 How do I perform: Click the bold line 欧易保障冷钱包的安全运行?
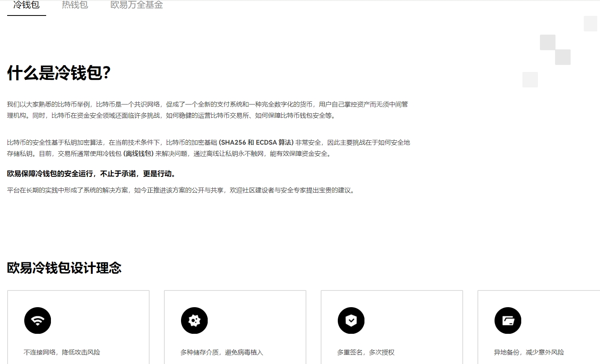[x=92, y=174]
